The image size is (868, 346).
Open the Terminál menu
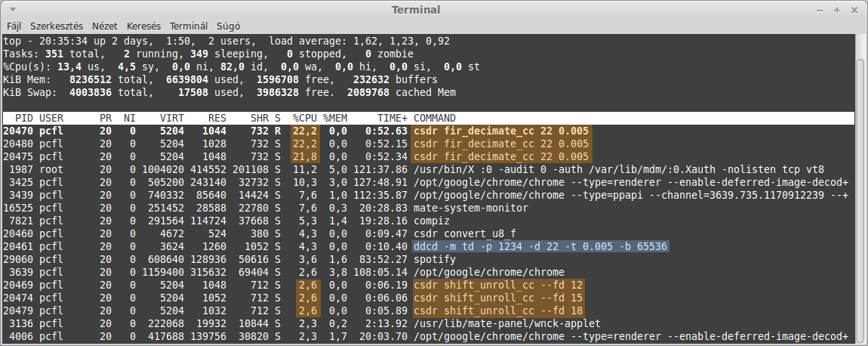click(x=188, y=26)
